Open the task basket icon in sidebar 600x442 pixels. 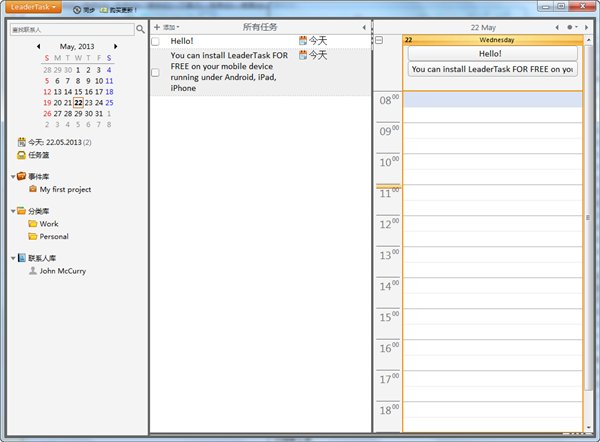tap(21, 155)
